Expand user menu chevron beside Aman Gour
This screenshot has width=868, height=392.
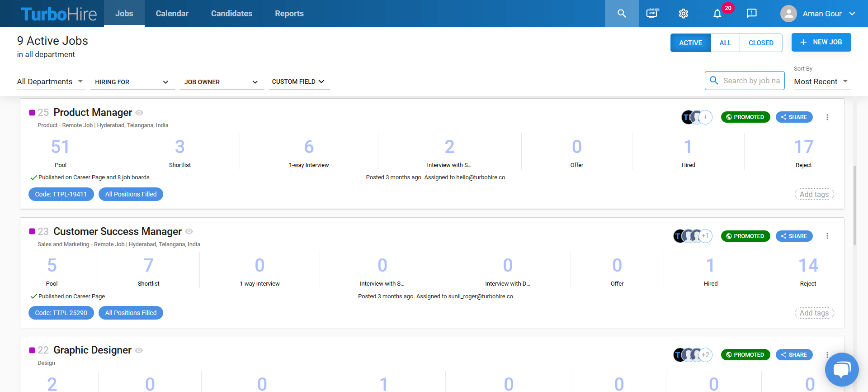click(x=852, y=14)
